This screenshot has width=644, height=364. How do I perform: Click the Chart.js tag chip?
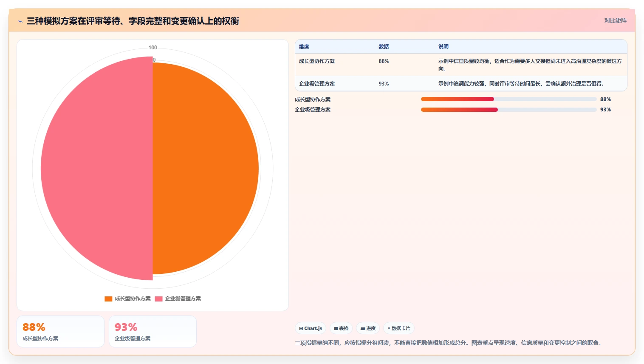[x=311, y=328]
